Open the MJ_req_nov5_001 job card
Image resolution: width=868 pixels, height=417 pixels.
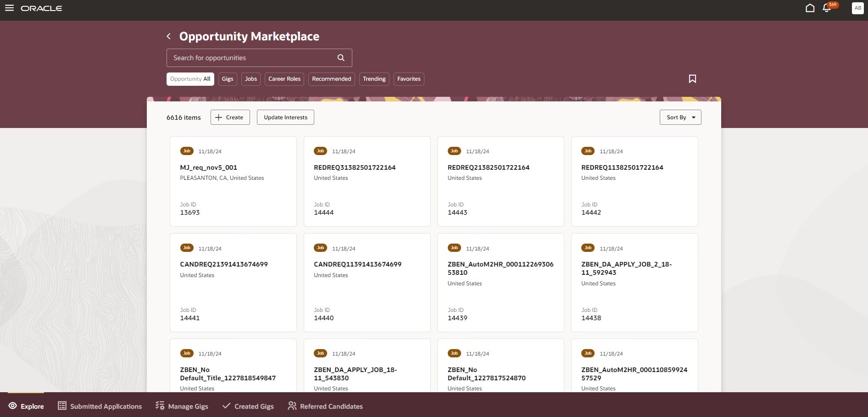pos(233,181)
